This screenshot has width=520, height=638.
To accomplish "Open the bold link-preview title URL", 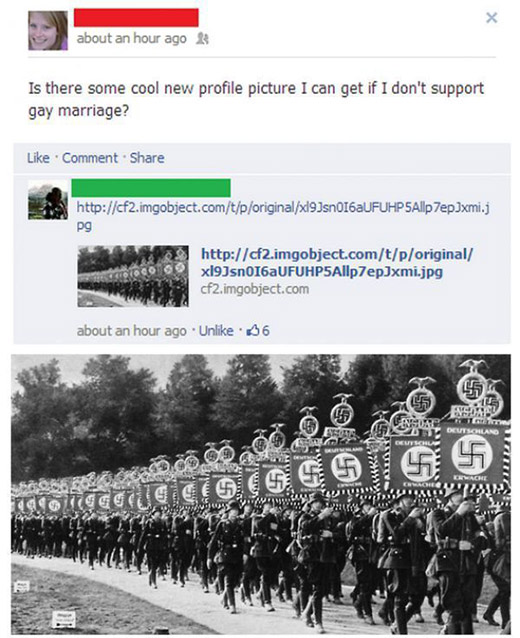I will [x=337, y=262].
